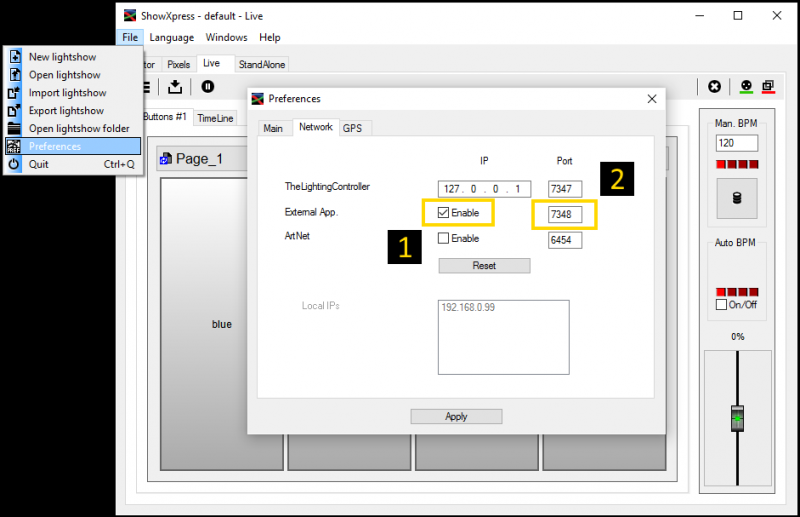800x517 pixels.
Task: Open the Network preferences tab
Action: (x=316, y=127)
